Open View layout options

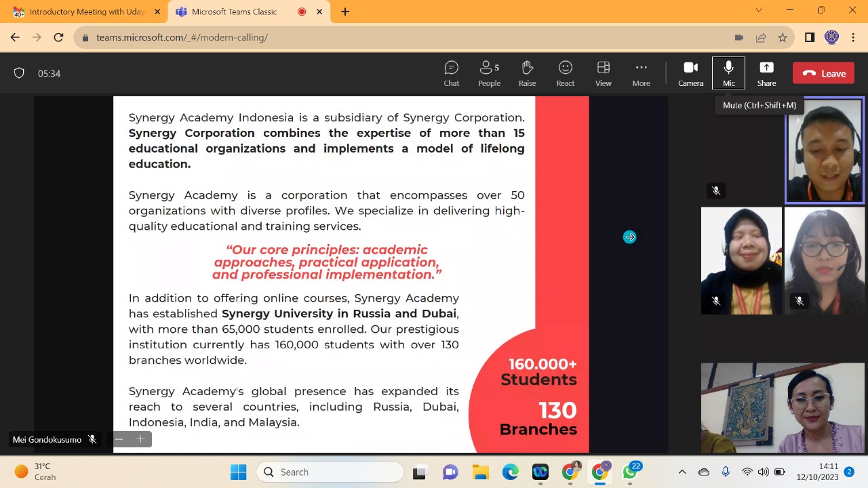click(603, 73)
